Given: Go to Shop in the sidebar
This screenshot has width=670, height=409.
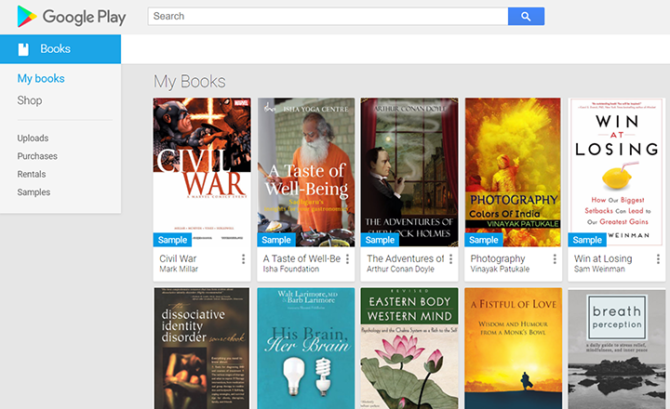Looking at the screenshot, I should (x=29, y=100).
